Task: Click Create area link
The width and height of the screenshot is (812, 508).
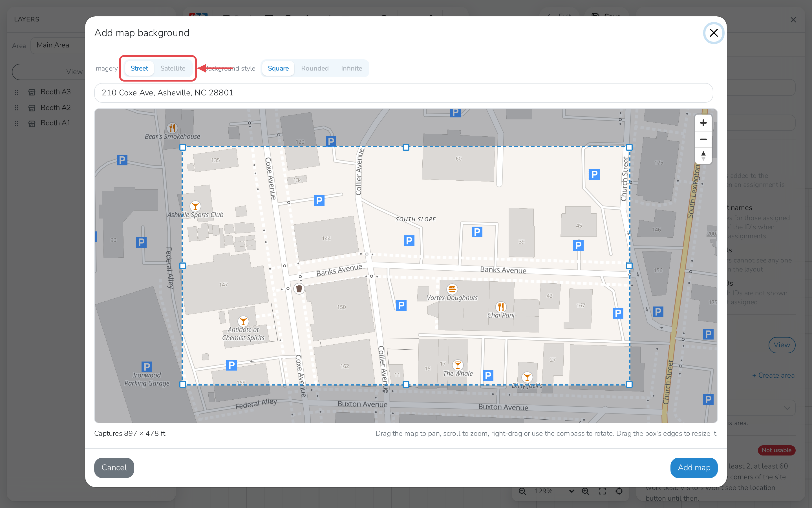Action: click(773, 375)
